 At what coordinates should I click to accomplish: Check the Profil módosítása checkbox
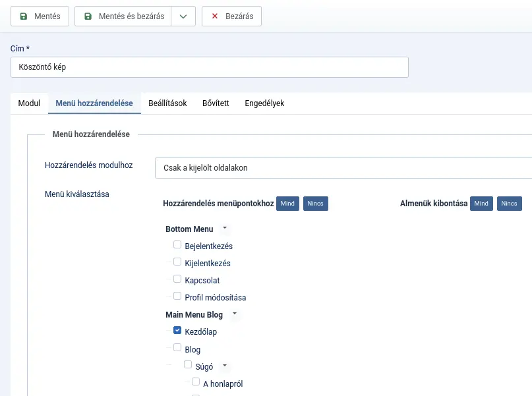[x=177, y=295]
